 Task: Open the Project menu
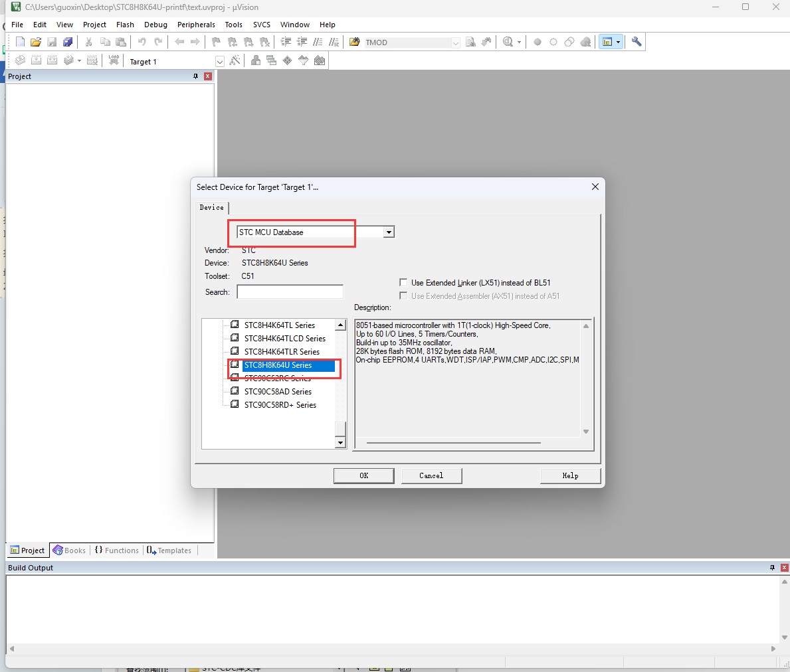(94, 25)
